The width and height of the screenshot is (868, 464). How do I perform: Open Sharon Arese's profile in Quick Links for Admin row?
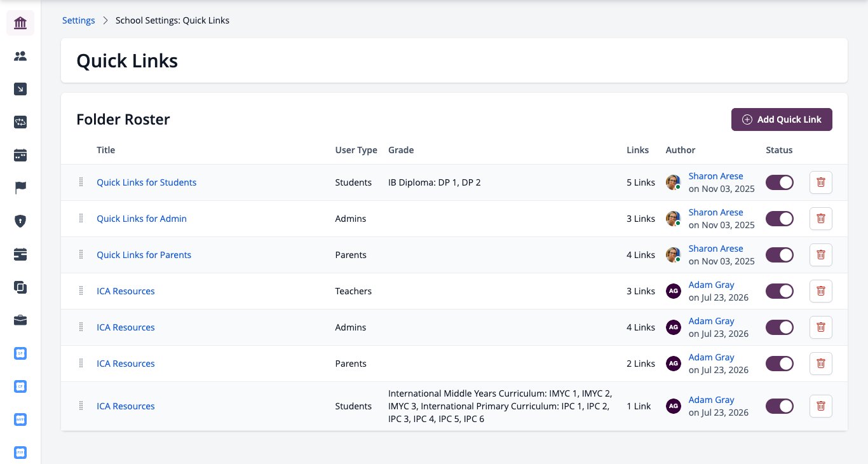click(x=716, y=212)
